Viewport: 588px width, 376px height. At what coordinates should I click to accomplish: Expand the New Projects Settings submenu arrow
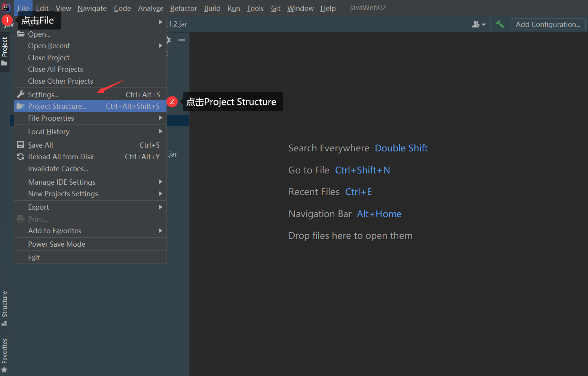(160, 194)
